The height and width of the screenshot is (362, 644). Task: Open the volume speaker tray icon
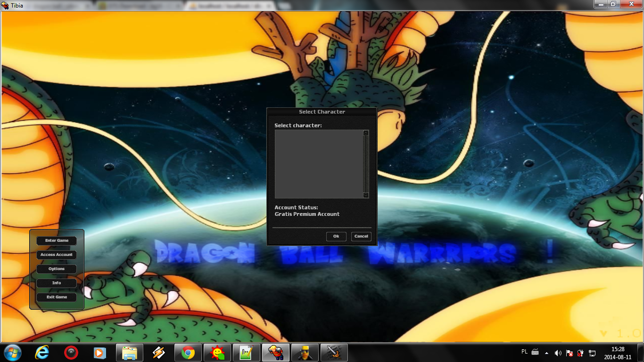point(558,353)
